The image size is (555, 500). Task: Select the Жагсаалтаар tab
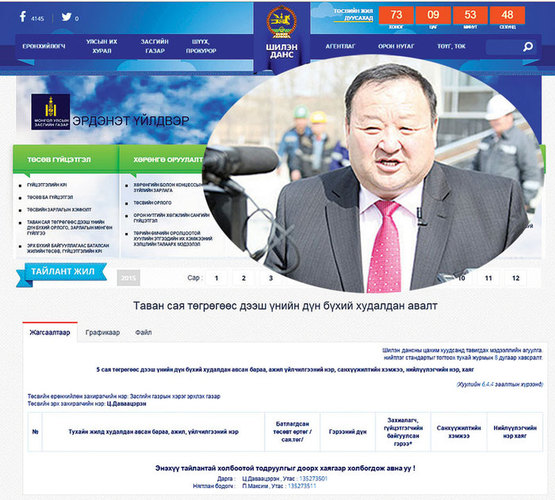click(50, 332)
